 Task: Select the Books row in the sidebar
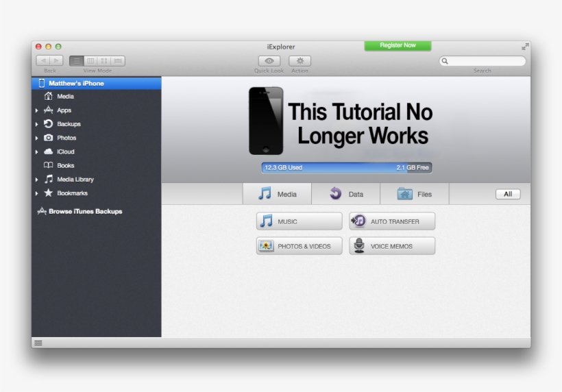click(97, 165)
